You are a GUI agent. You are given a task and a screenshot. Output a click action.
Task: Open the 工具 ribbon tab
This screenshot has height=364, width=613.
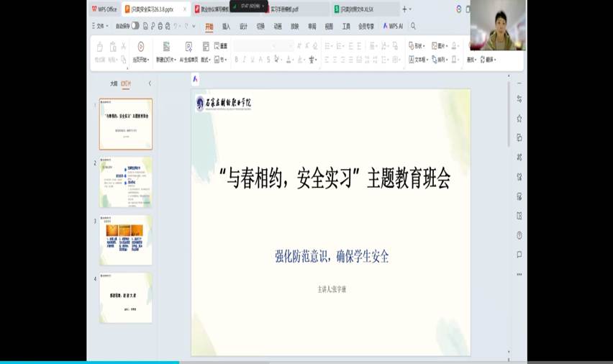pos(346,26)
